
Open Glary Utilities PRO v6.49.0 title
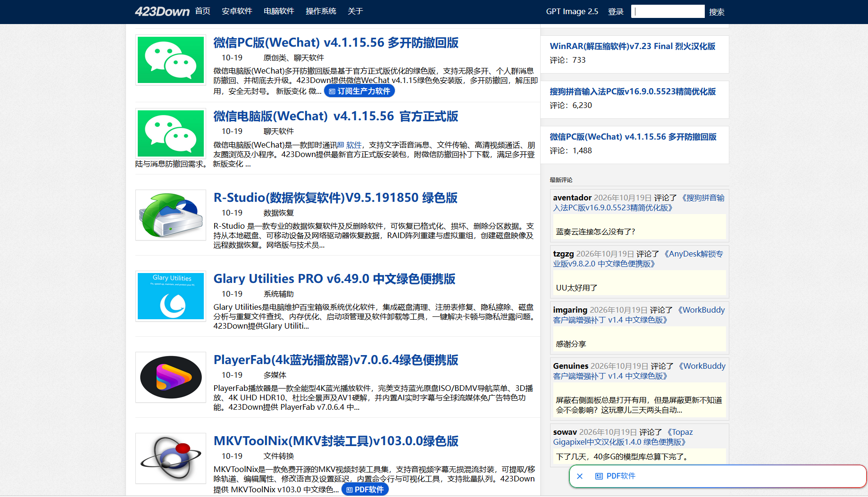pos(334,279)
